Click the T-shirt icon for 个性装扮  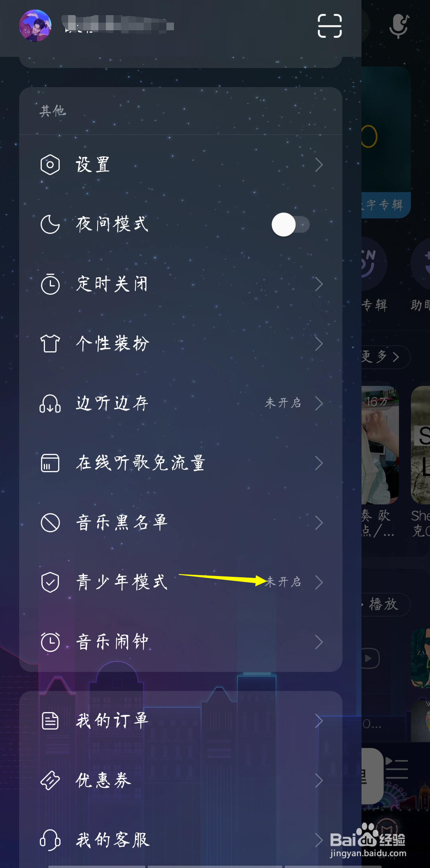coord(50,344)
